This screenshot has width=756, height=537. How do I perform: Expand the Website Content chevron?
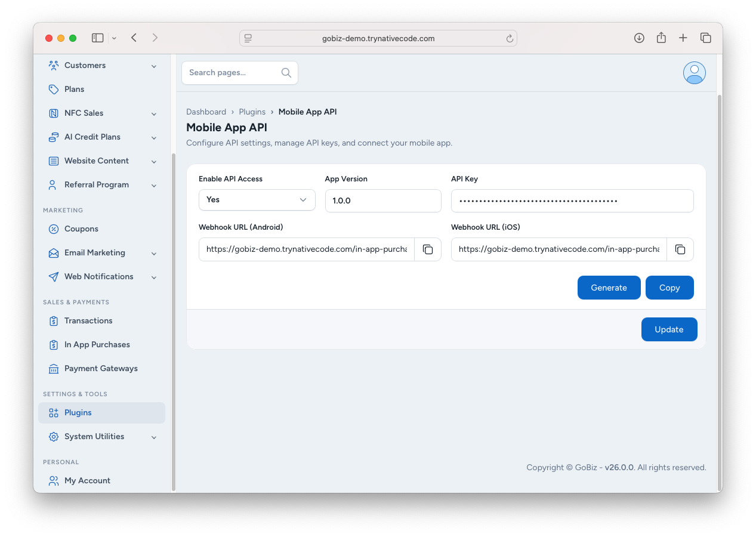[x=154, y=162]
